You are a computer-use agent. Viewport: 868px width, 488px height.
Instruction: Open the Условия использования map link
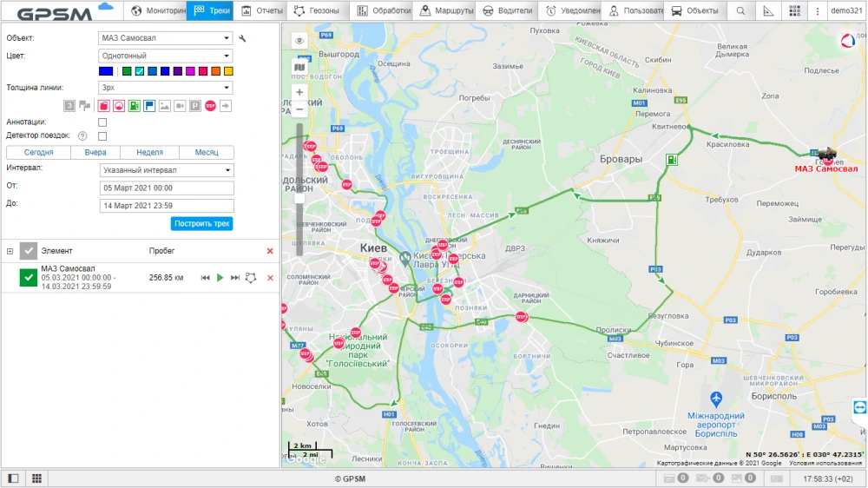click(x=825, y=463)
